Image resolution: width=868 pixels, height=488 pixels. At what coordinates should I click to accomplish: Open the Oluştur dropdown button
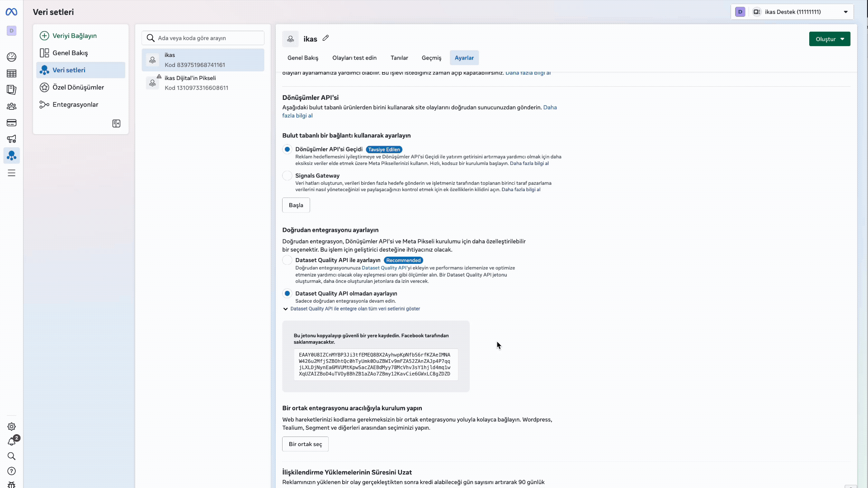(829, 39)
